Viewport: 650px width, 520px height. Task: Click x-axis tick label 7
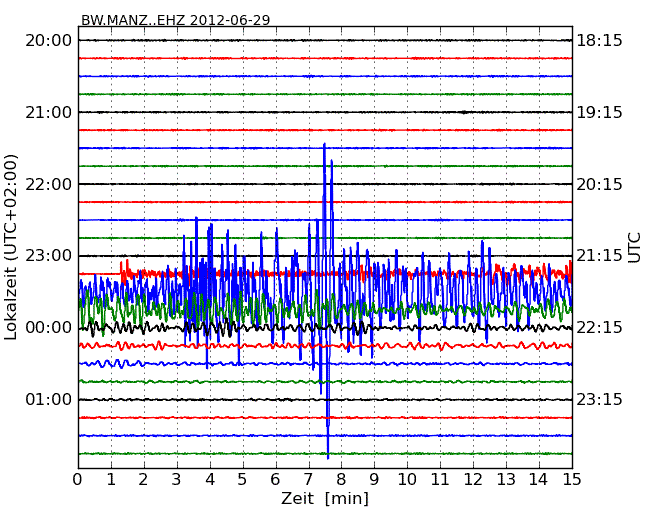click(308, 479)
